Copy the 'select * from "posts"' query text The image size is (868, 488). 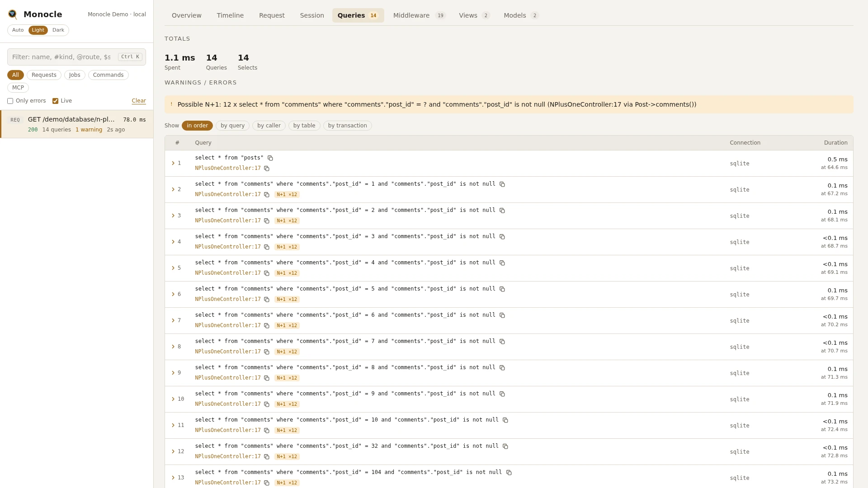[x=270, y=158]
